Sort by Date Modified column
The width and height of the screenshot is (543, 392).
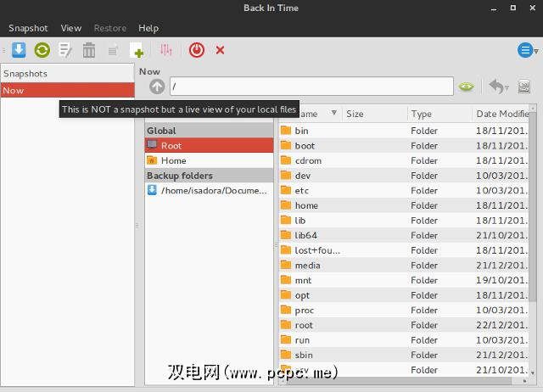point(501,114)
